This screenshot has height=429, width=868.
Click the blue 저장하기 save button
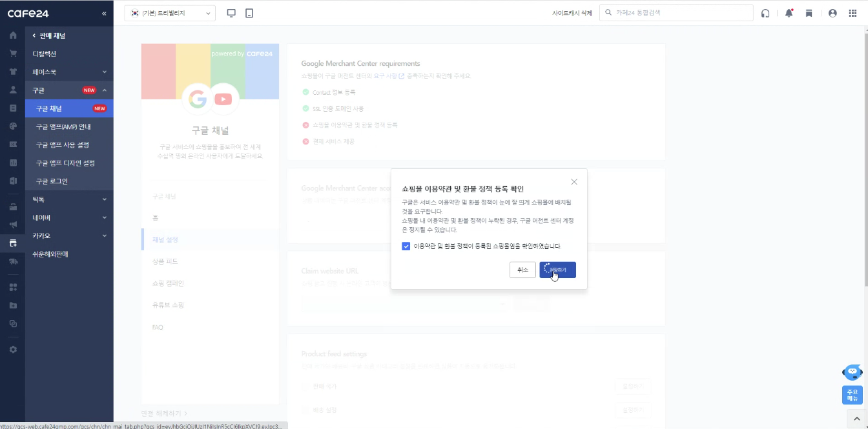(x=557, y=270)
